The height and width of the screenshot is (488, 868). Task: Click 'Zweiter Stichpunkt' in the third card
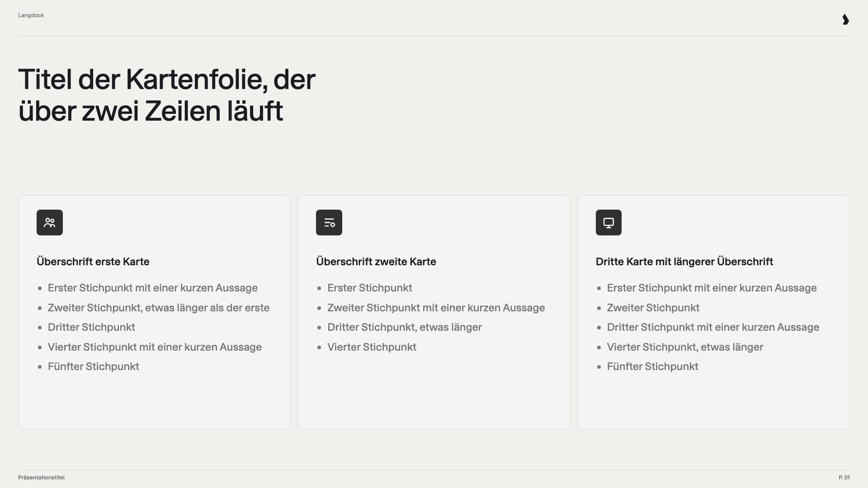(653, 307)
